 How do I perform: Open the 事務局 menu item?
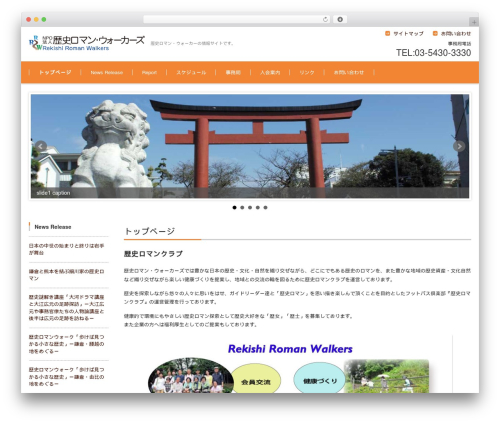point(233,72)
